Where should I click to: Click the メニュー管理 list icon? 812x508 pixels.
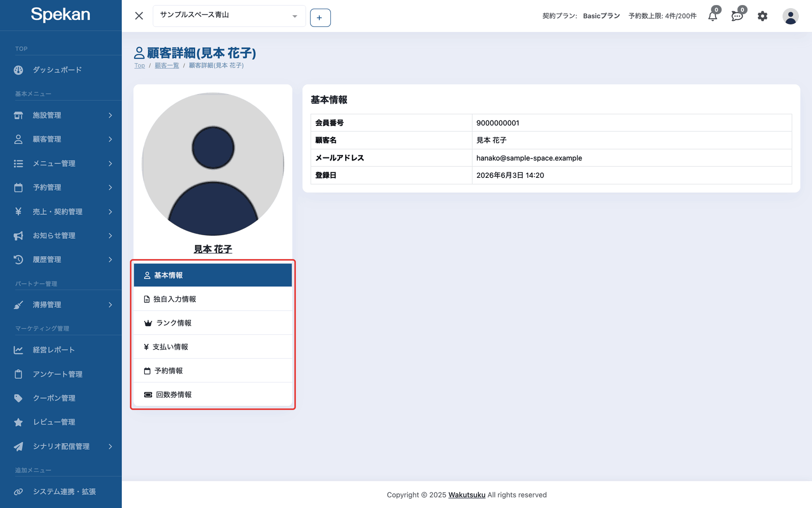[x=18, y=164]
